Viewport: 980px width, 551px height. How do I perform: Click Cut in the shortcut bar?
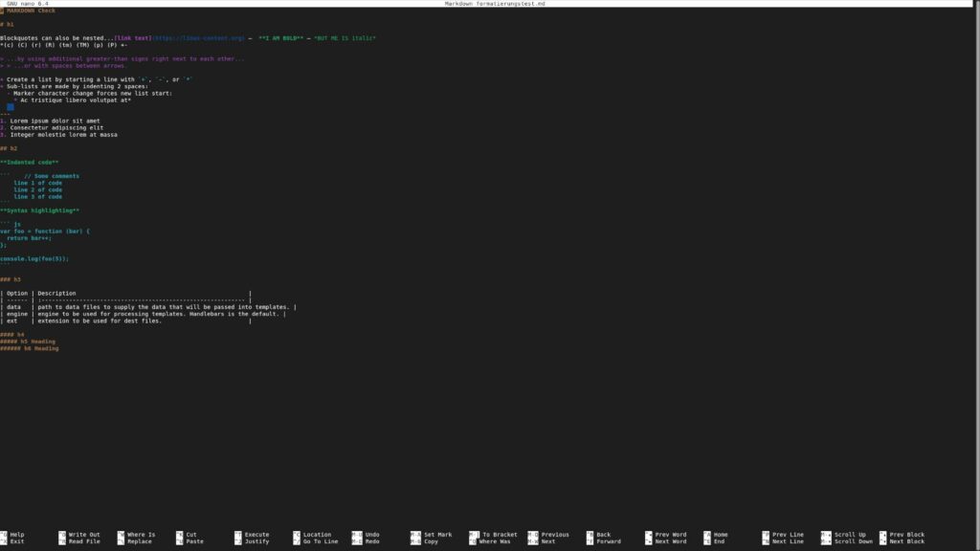[191, 535]
